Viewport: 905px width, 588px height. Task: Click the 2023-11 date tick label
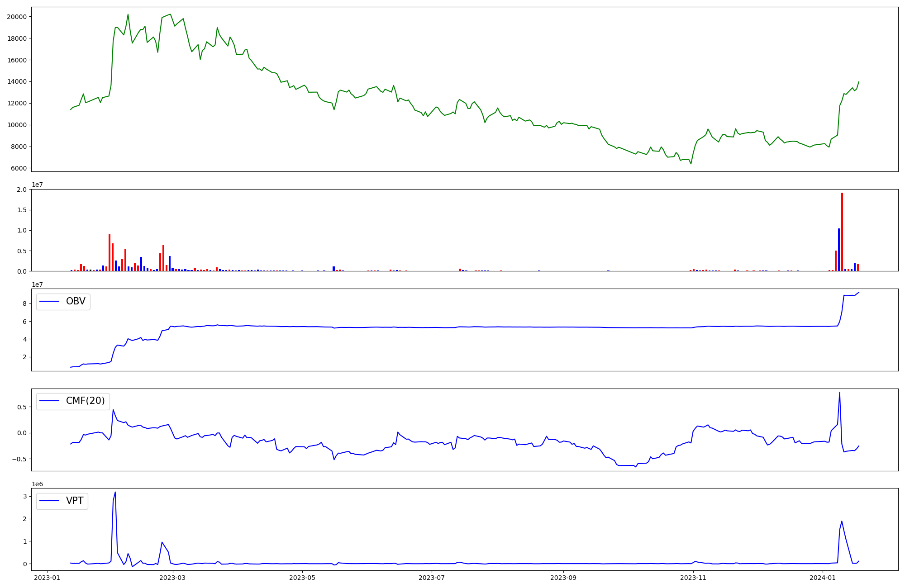693,578
